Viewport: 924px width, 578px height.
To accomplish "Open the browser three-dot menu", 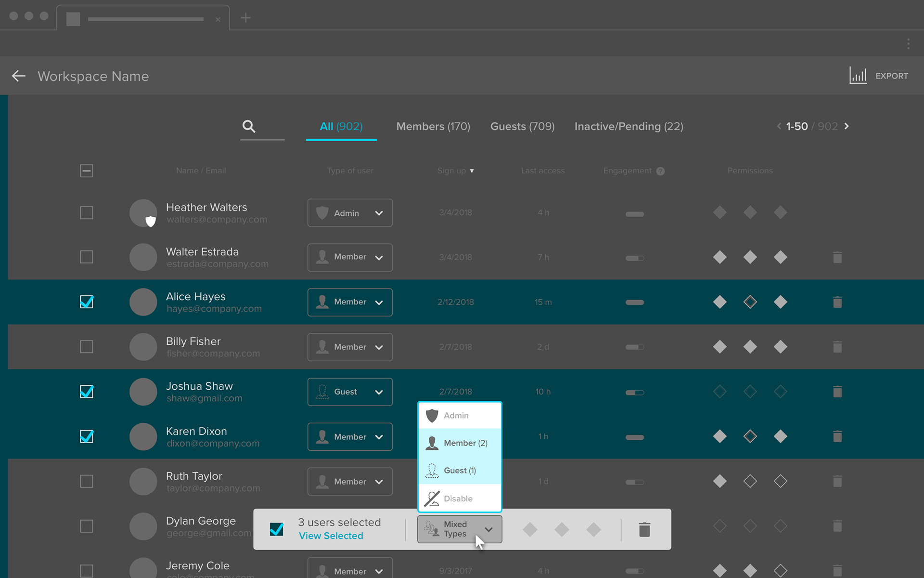I will click(908, 44).
